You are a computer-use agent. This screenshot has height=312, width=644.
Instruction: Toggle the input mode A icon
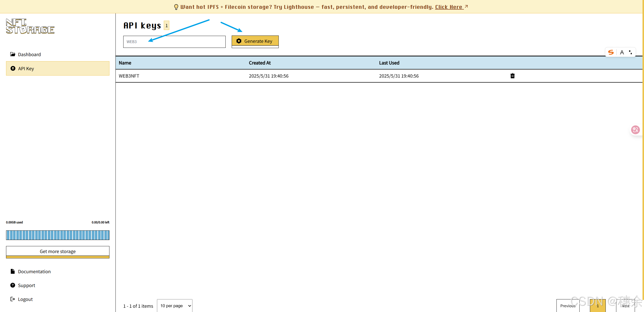pyautogui.click(x=622, y=52)
